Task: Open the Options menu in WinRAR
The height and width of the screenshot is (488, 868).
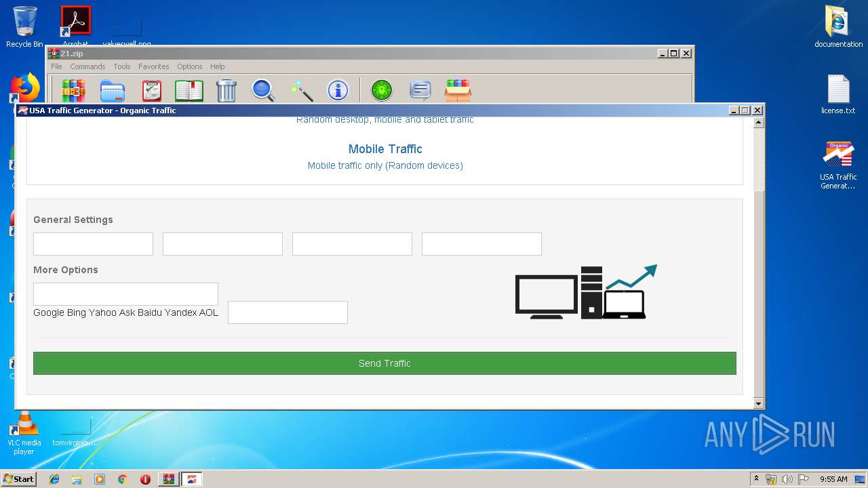Action: coord(190,66)
